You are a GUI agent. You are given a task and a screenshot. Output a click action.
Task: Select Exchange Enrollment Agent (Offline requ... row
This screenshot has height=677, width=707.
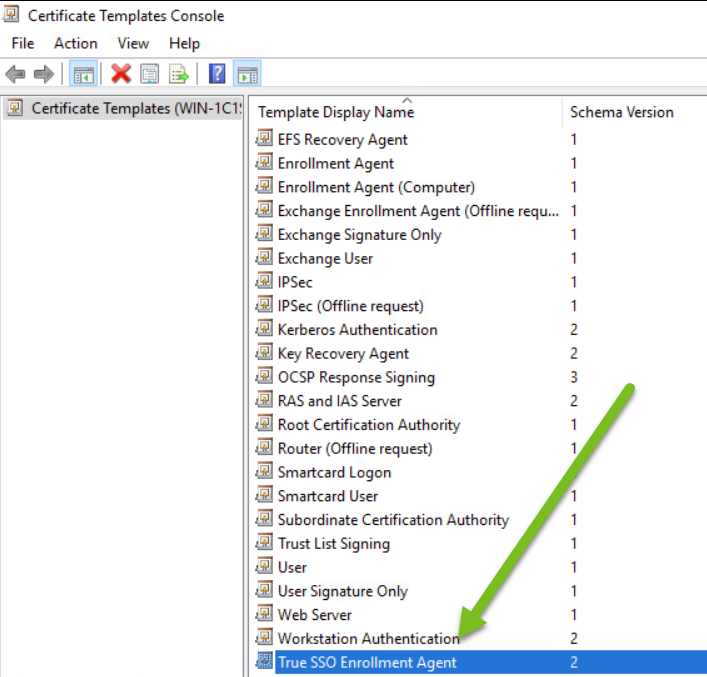click(418, 211)
